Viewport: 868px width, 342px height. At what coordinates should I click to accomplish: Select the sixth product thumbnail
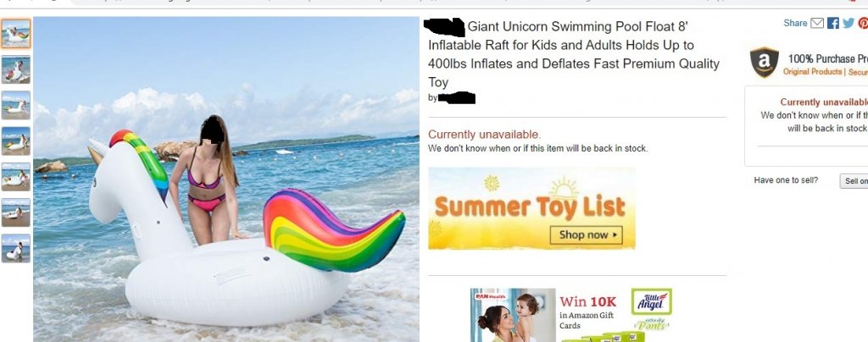pyautogui.click(x=16, y=212)
